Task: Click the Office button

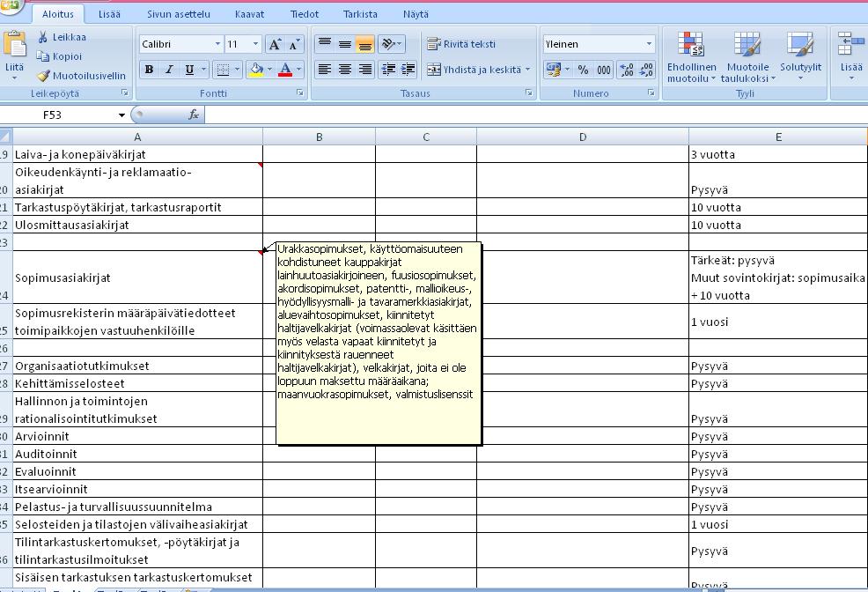Action: click(x=11, y=5)
